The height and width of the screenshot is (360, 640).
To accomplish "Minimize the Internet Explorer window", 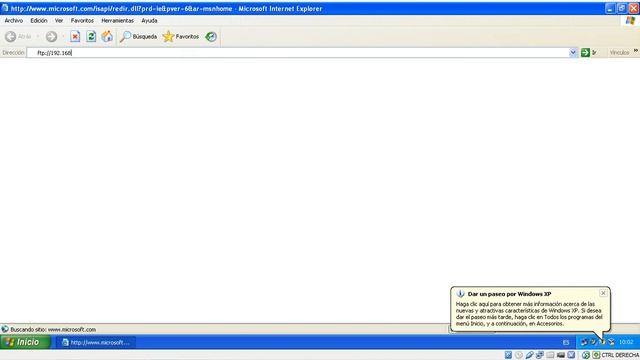I will click(610, 8).
